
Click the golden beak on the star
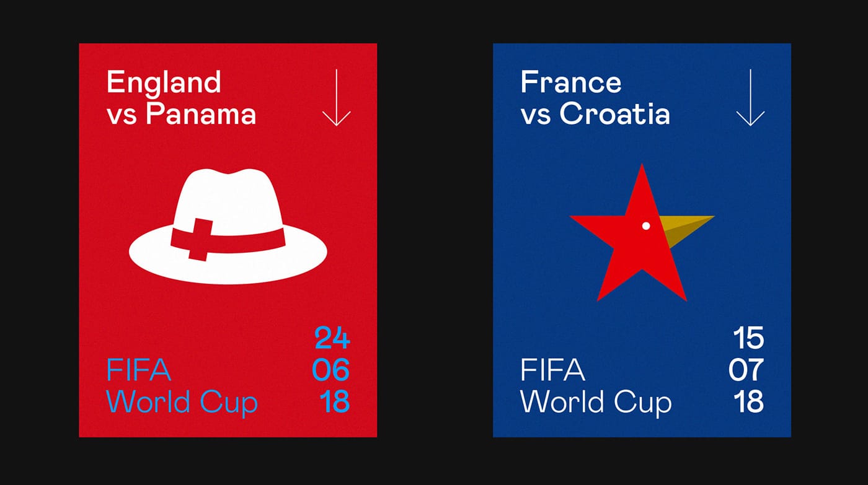pos(685,225)
